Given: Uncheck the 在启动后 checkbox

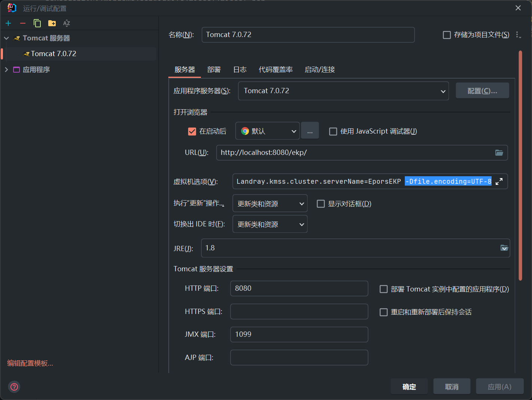Looking at the screenshot, I should (192, 131).
